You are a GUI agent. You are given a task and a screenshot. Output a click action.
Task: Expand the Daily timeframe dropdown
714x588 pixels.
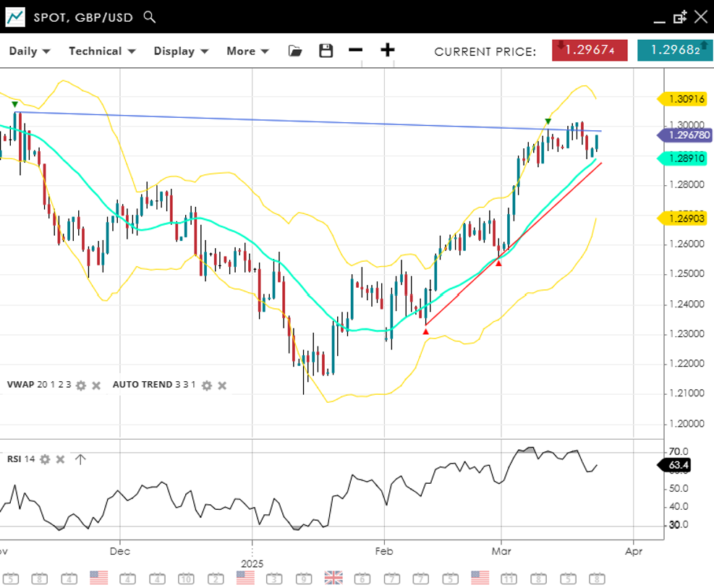[x=30, y=51]
